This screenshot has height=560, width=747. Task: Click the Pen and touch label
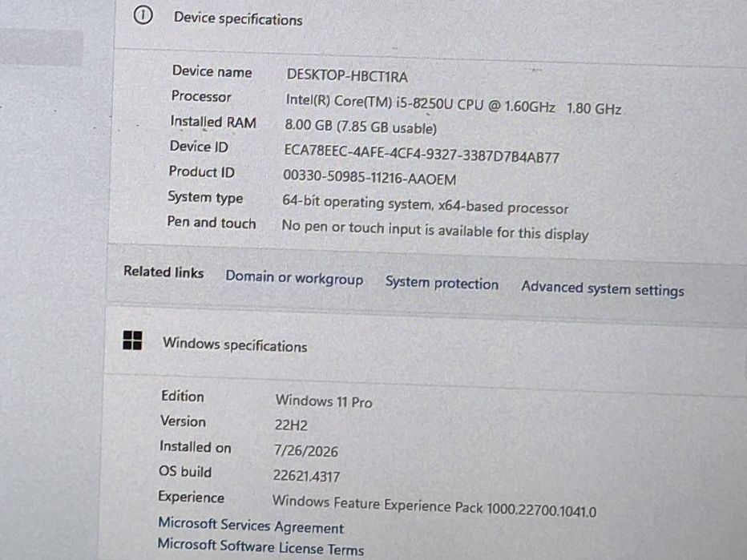tap(212, 223)
